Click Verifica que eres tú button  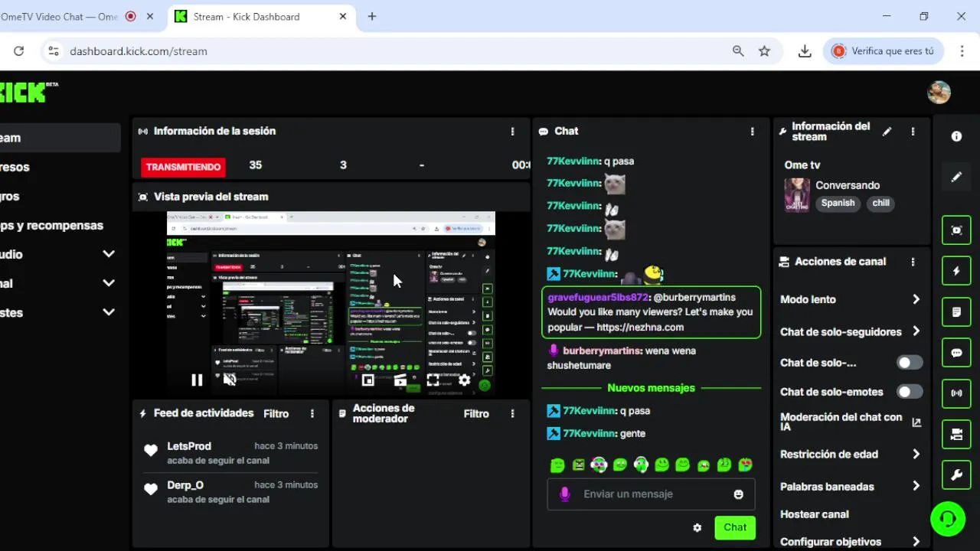[x=883, y=51]
